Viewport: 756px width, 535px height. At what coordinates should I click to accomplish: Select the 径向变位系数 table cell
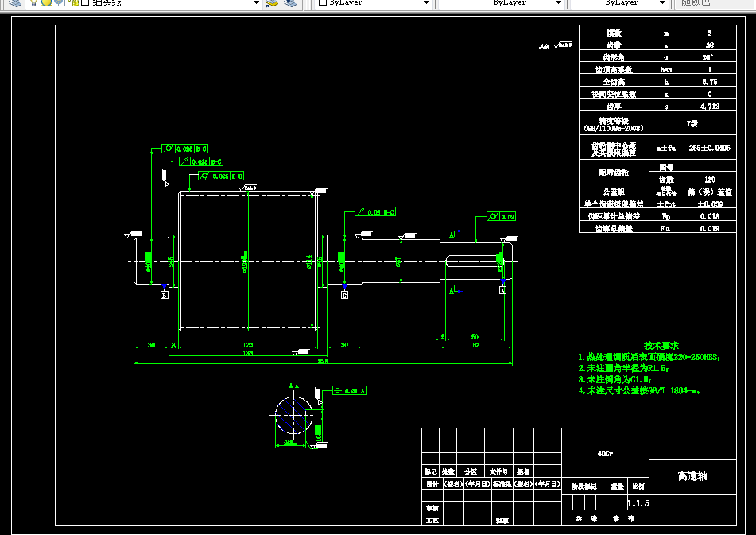click(x=614, y=94)
